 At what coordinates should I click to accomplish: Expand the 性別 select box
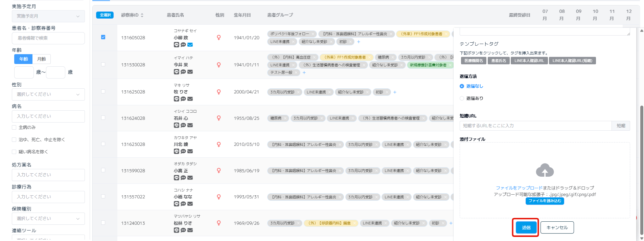click(x=48, y=94)
